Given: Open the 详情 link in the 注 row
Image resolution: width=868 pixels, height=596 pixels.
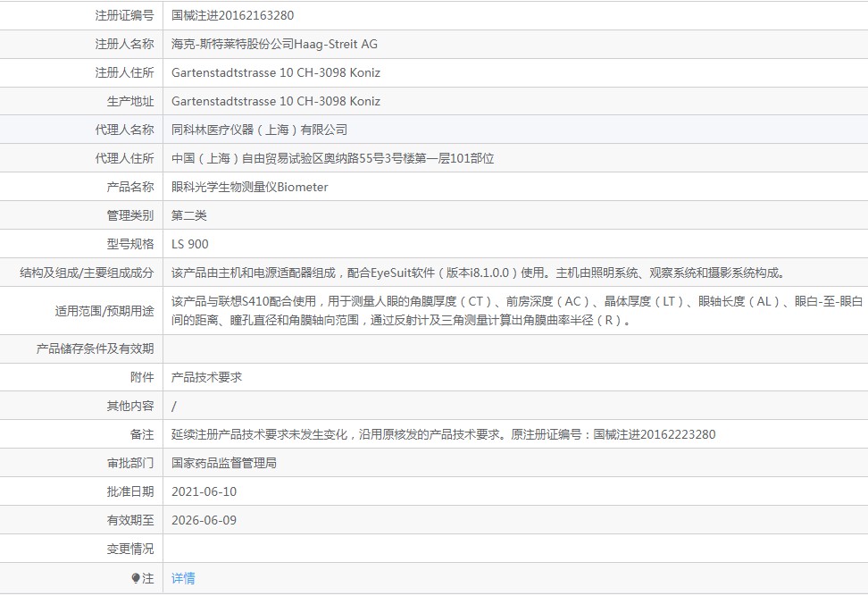Looking at the screenshot, I should (x=183, y=578).
